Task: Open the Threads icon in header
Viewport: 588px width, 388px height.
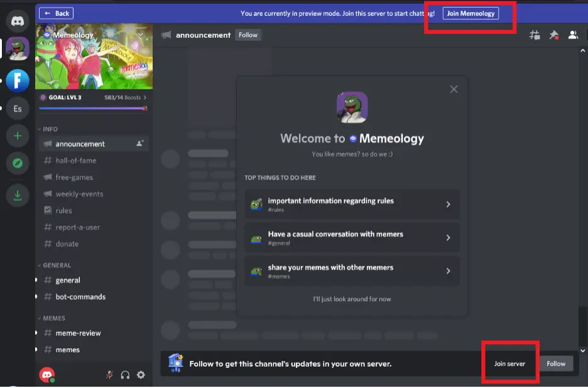Action: click(535, 35)
